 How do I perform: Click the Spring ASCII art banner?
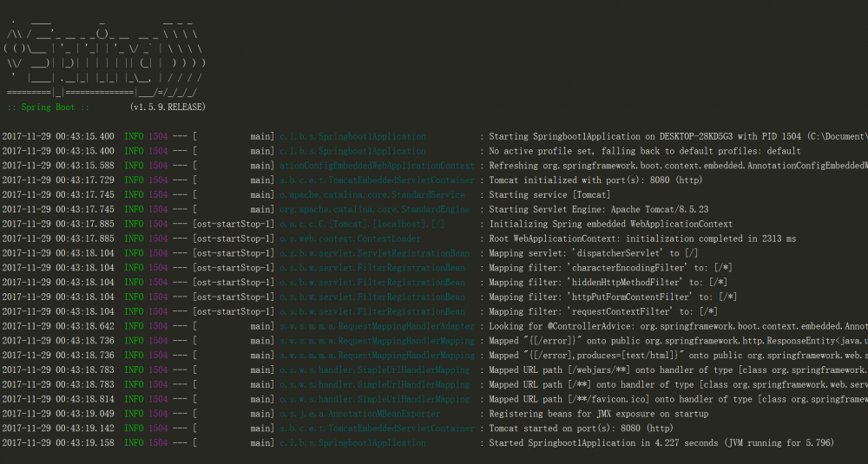pos(104,61)
